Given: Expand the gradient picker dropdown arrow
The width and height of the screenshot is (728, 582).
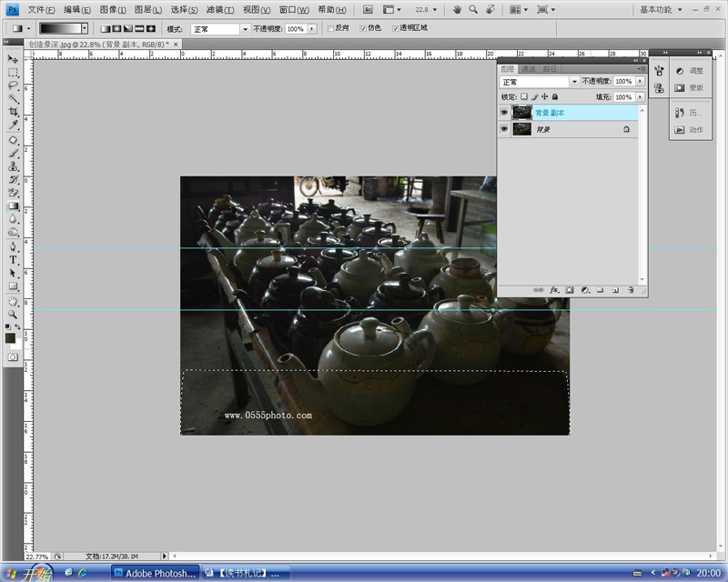Looking at the screenshot, I should tap(85, 29).
